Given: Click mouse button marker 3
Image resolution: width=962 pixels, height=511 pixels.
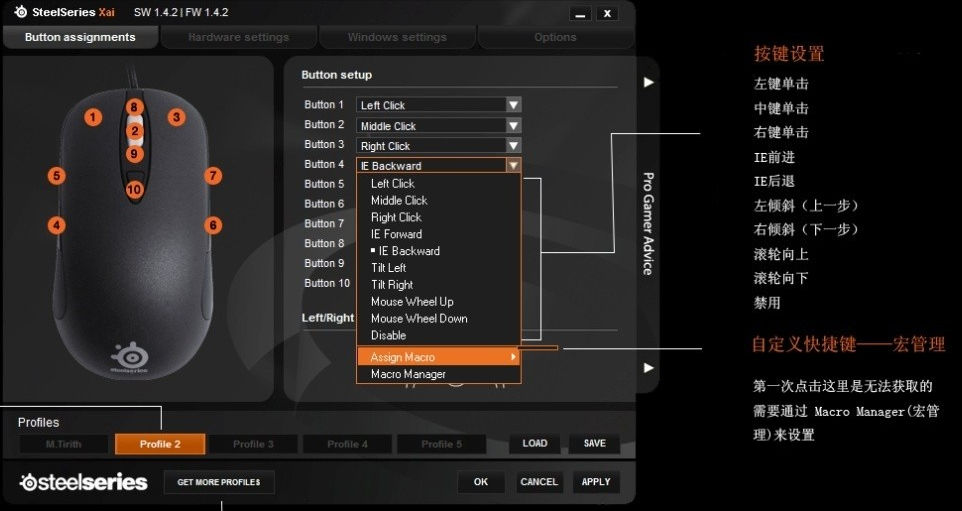Looking at the screenshot, I should pos(176,117).
